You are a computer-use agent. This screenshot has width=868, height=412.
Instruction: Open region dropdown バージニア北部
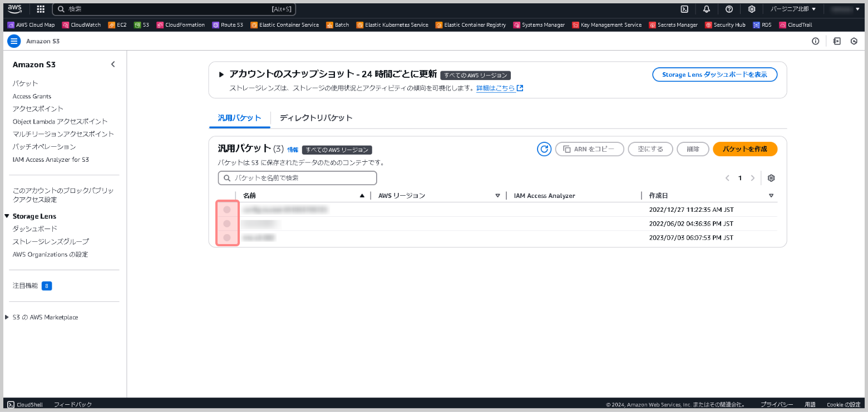point(793,9)
